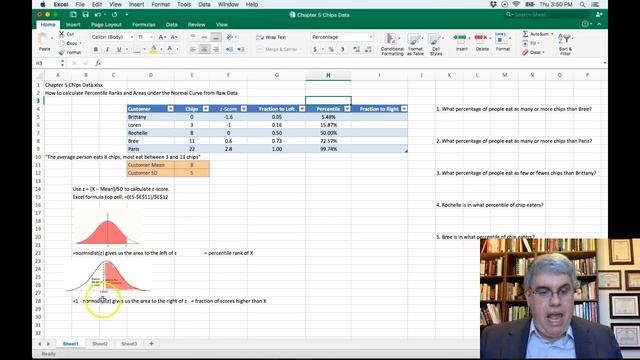Switch to the Formulas ribbon tab
640x360 pixels.
tap(144, 24)
